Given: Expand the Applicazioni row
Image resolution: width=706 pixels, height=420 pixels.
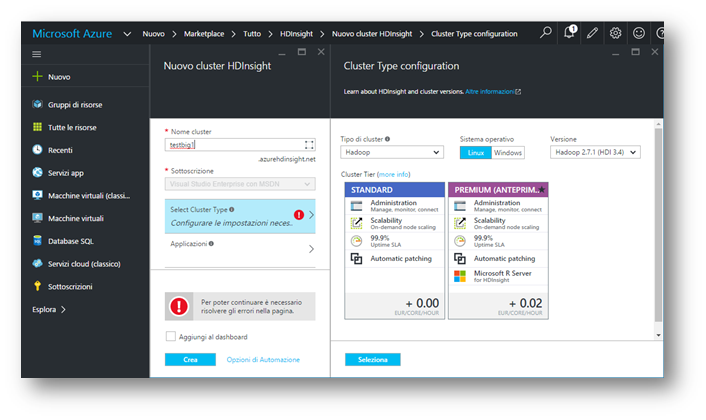Looking at the screenshot, I should tap(240, 248).
